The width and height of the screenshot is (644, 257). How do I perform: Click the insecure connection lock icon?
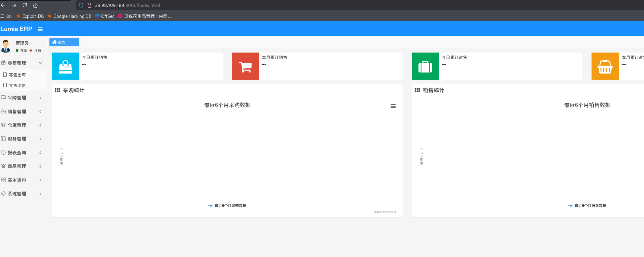coord(90,5)
